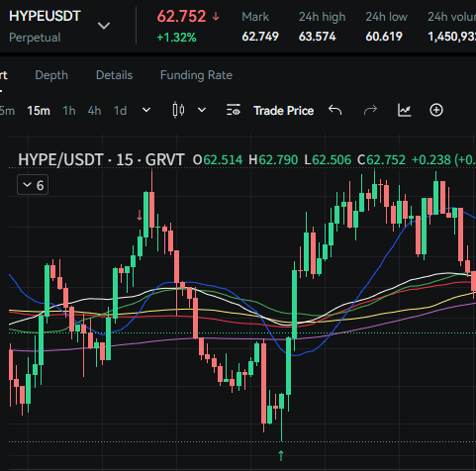Image resolution: width=476 pixels, height=471 pixels.
Task: Click the close value C62.752
Action: 381,160
